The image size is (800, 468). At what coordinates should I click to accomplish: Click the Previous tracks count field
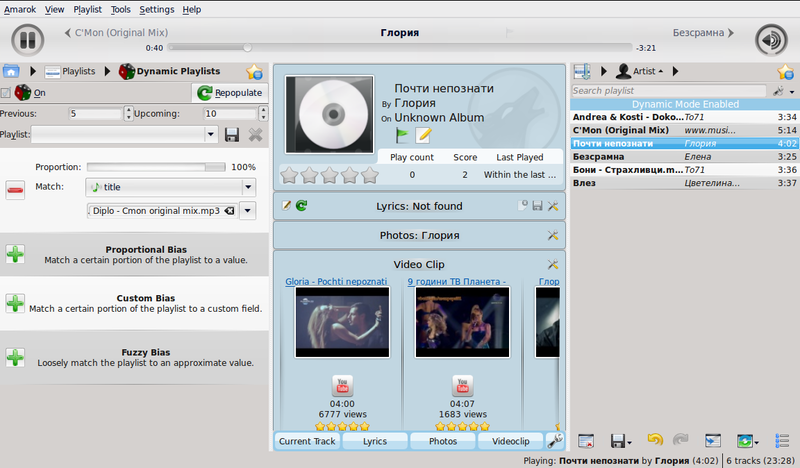95,113
